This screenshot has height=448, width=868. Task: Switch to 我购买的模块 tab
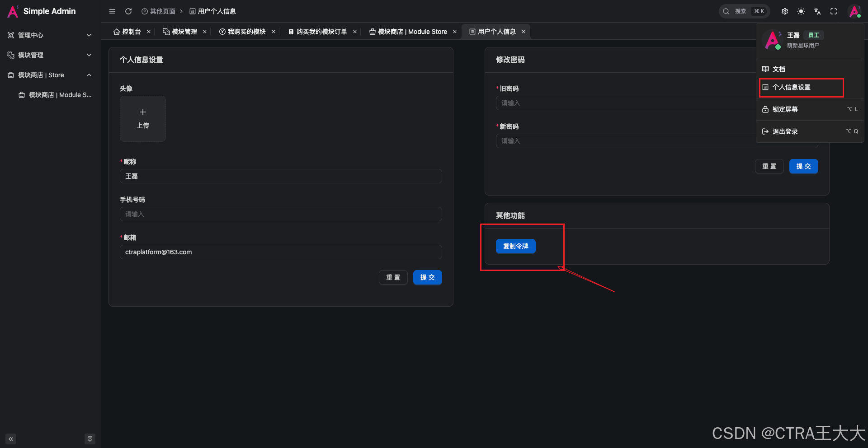click(242, 32)
